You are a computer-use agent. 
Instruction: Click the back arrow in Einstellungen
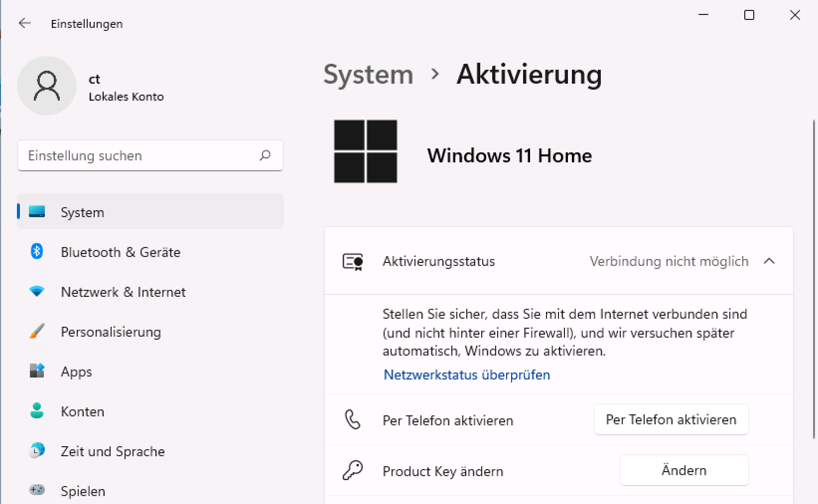[24, 23]
